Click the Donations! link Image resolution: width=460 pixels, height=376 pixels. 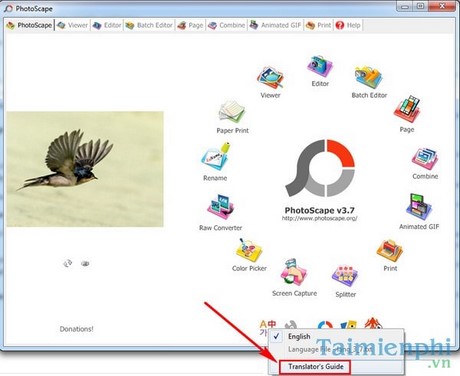pyautogui.click(x=77, y=329)
